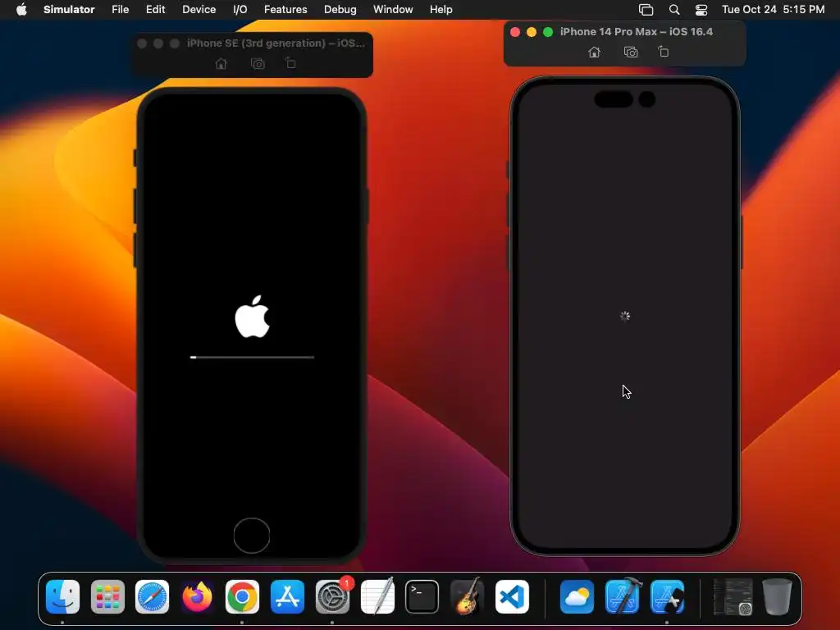Launch Firefox from the Dock
Viewport: 840px width, 630px height.
[x=197, y=596]
